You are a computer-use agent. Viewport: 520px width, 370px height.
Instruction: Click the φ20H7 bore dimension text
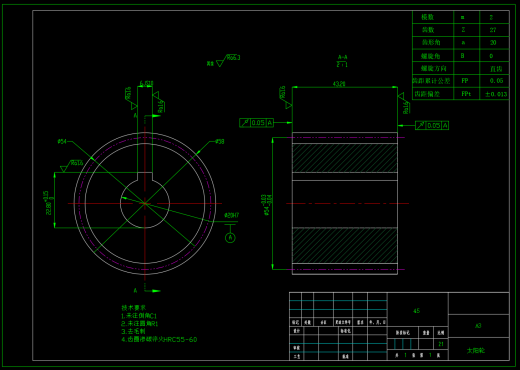coord(231,215)
